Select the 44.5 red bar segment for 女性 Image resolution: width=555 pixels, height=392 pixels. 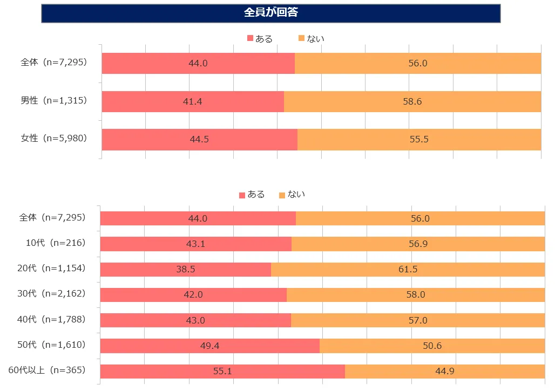click(199, 139)
